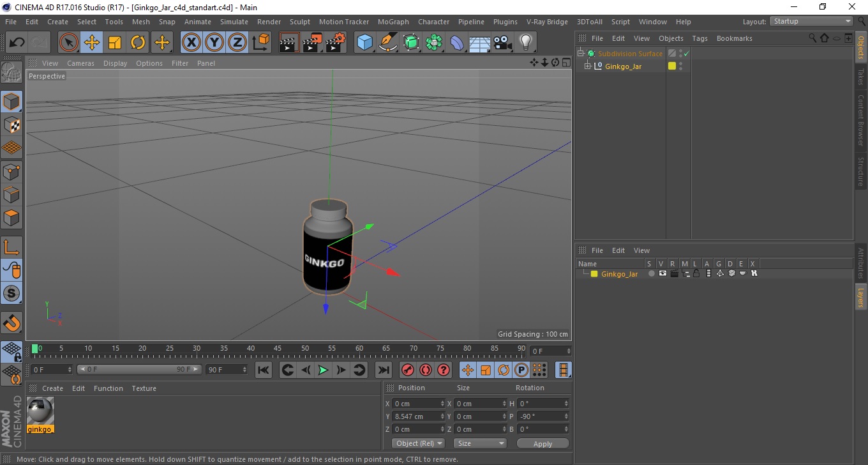Image resolution: width=868 pixels, height=465 pixels.
Task: Open the Content Browser side tab
Action: pos(861,121)
